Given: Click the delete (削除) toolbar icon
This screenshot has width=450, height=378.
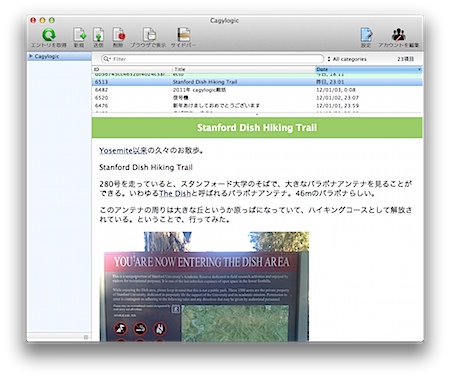Looking at the screenshot, I should (x=118, y=35).
